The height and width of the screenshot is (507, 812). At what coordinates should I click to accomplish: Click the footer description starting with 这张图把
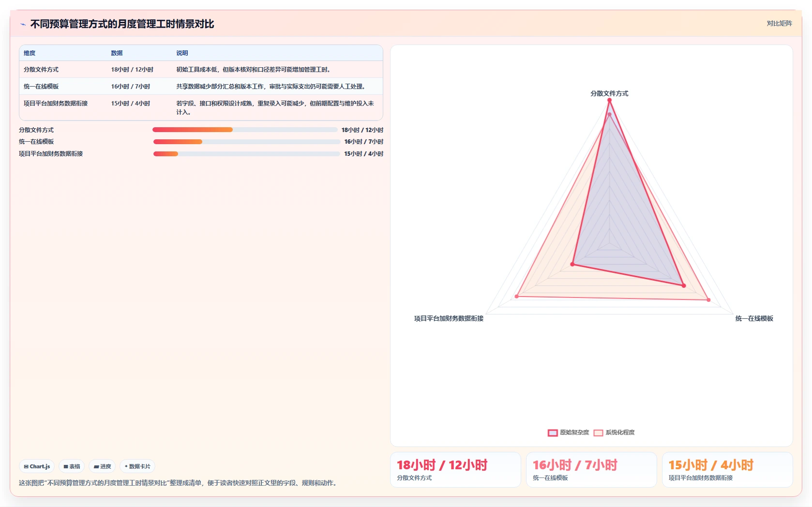click(179, 483)
